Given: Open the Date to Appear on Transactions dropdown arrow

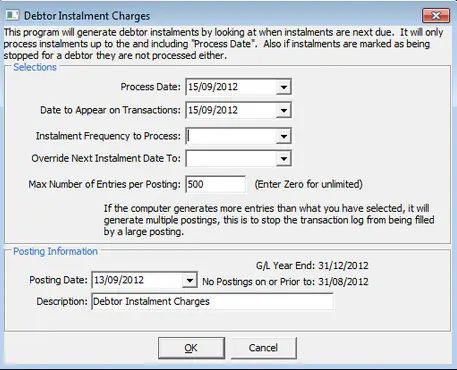Looking at the screenshot, I should coord(284,110).
